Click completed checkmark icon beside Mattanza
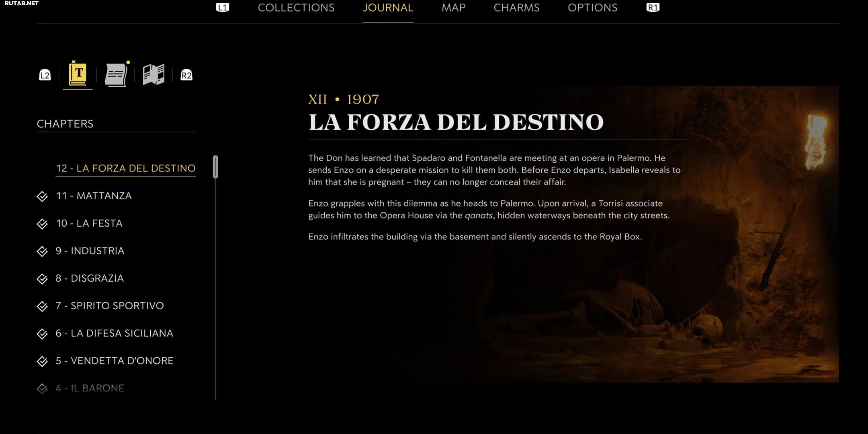The height and width of the screenshot is (434, 868). (x=42, y=196)
